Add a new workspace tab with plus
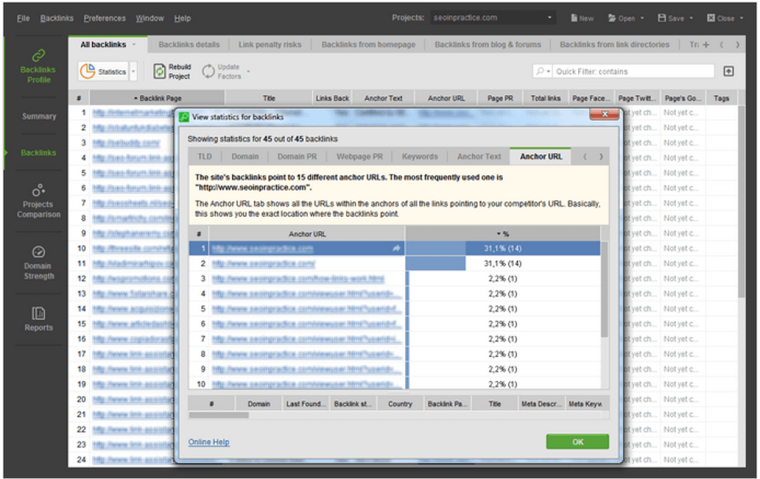 pyautogui.click(x=707, y=45)
